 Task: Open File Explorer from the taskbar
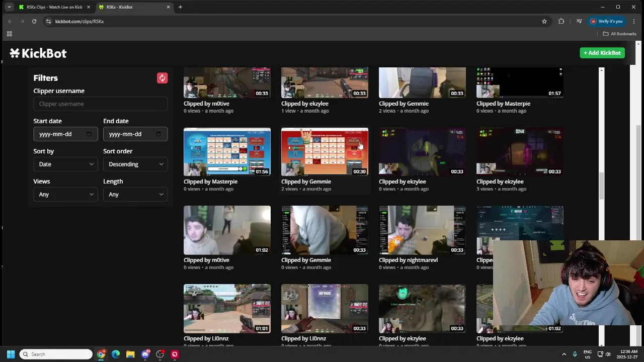130,354
